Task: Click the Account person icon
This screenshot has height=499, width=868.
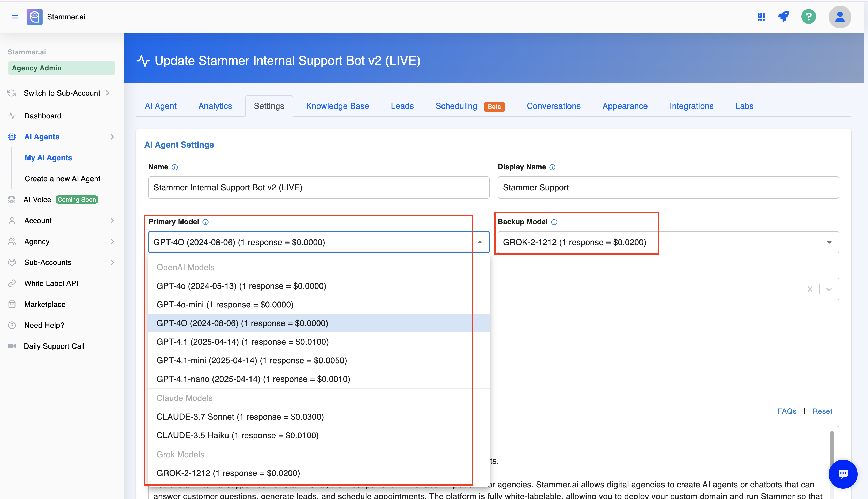Action: click(x=12, y=220)
